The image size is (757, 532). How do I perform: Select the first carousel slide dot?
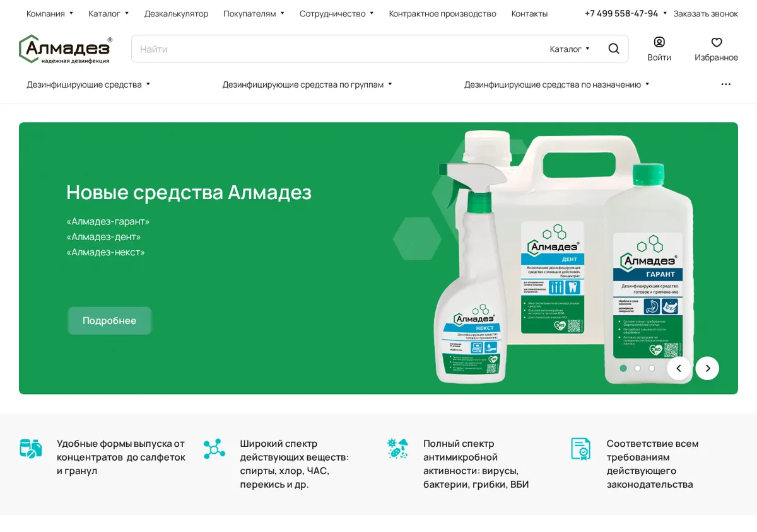[623, 368]
